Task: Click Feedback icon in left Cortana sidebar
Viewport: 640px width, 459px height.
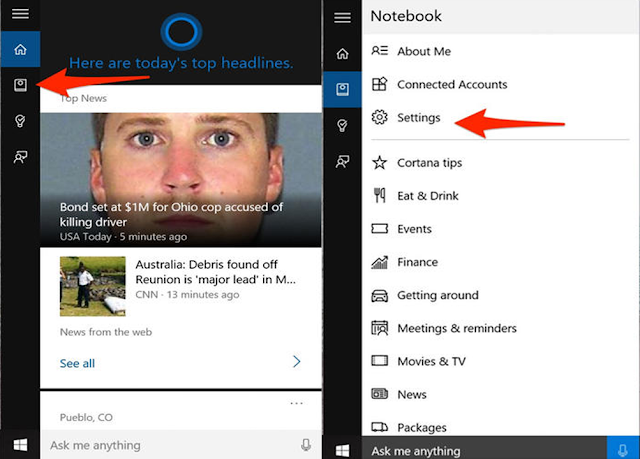Action: coord(20,157)
